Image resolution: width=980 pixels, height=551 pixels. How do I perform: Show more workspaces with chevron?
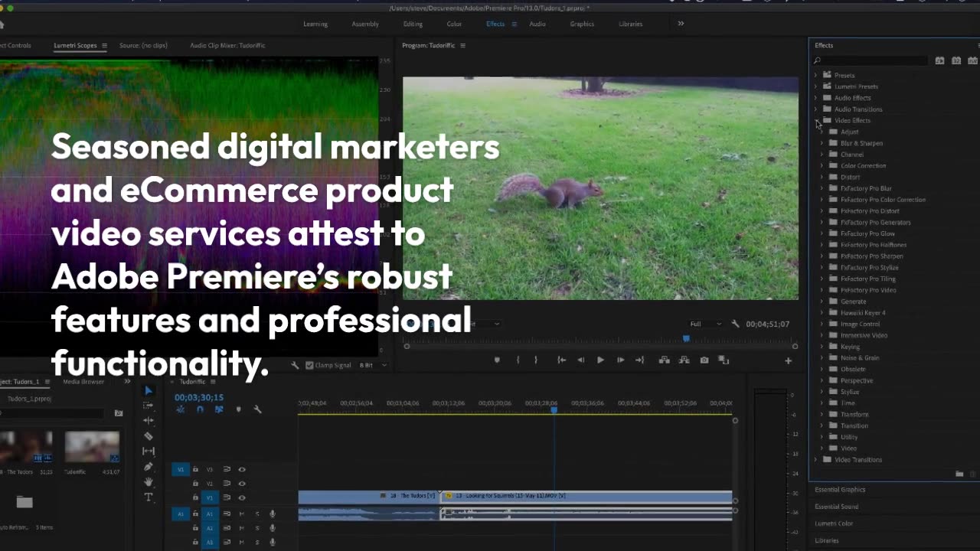tap(681, 24)
